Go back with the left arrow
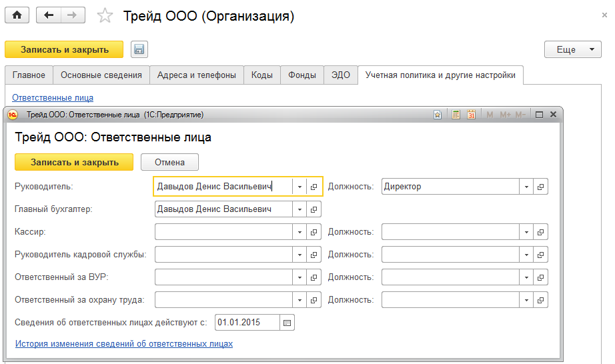This screenshot has width=615, height=364. (x=49, y=15)
